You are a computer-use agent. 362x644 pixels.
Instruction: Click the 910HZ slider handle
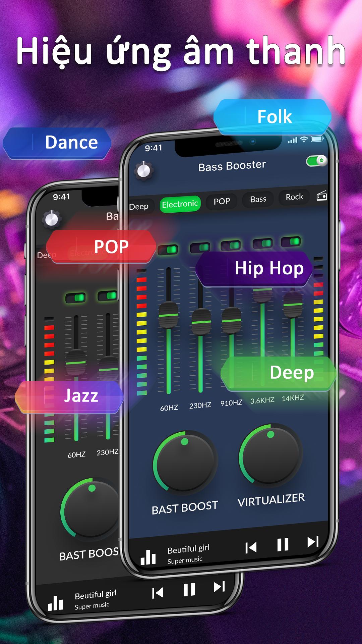coord(232,320)
